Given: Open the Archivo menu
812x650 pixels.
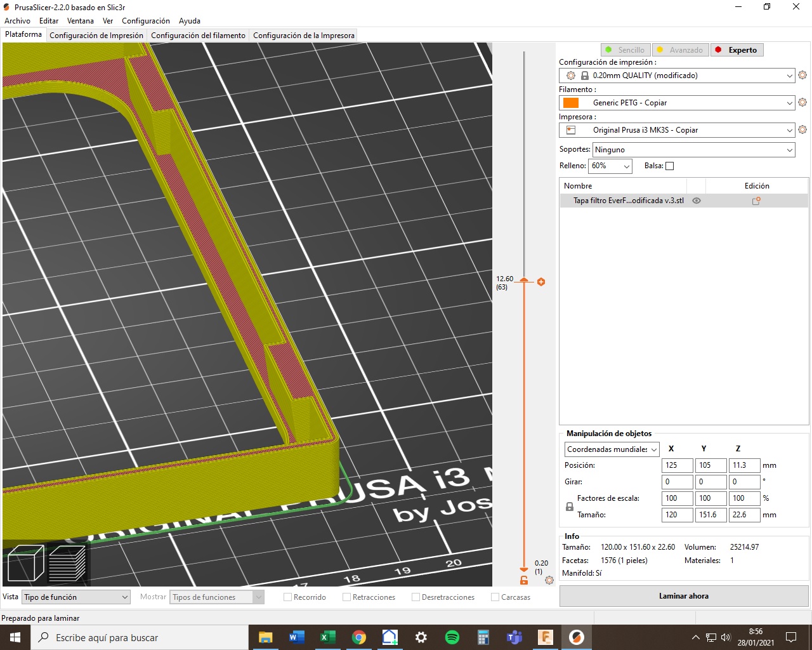Looking at the screenshot, I should tap(17, 21).
